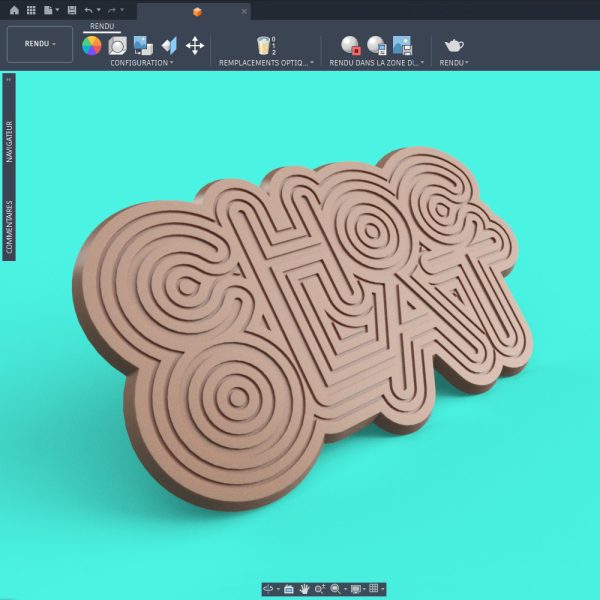Expand the side panel double-arrow
600x600 pixels.
(x=9, y=80)
